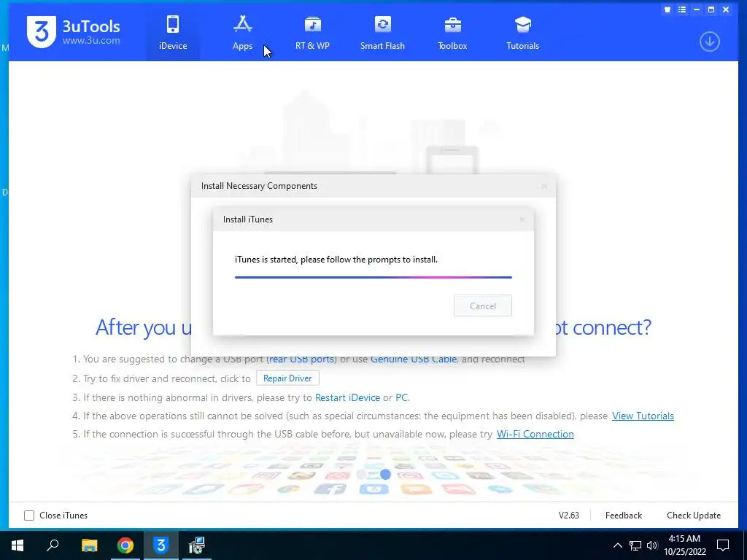Open the Genuine USB Cable link

click(414, 359)
